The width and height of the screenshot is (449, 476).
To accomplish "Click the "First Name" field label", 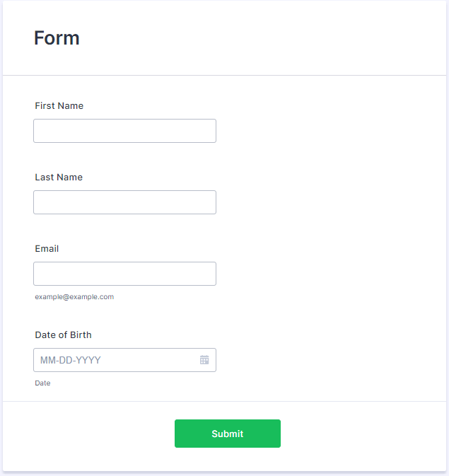I will 59,106.
